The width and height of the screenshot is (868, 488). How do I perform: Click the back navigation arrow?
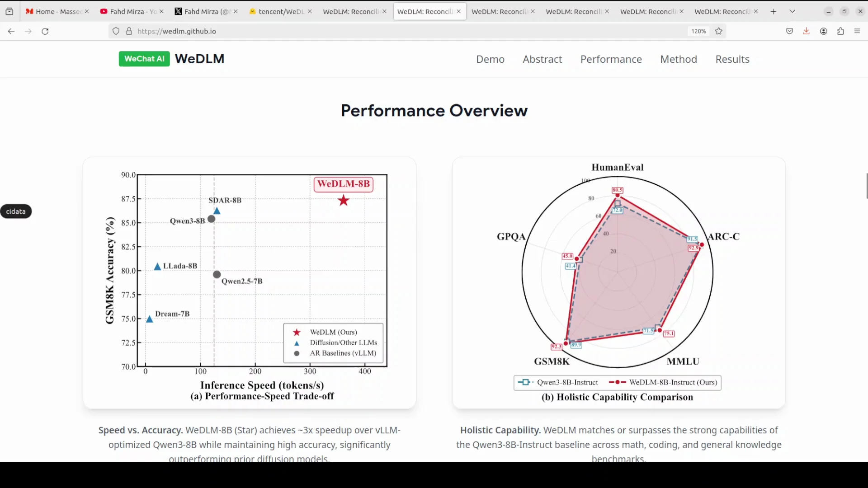(11, 31)
